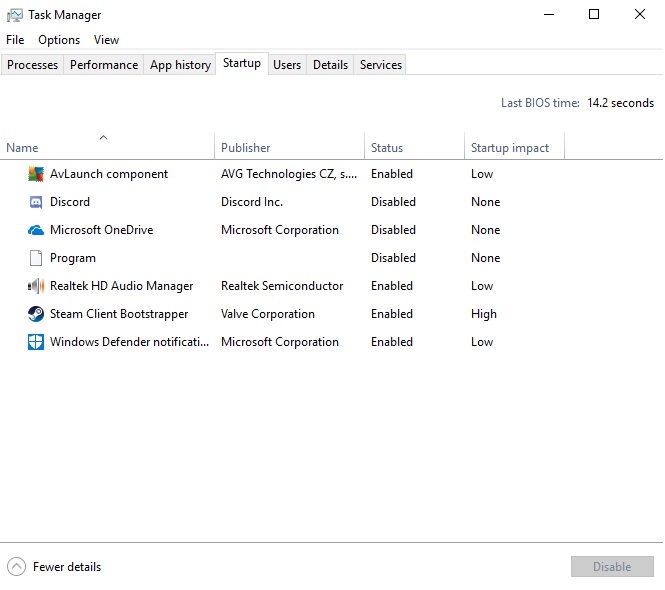
Task: Sort by Status column header
Action: 387,148
